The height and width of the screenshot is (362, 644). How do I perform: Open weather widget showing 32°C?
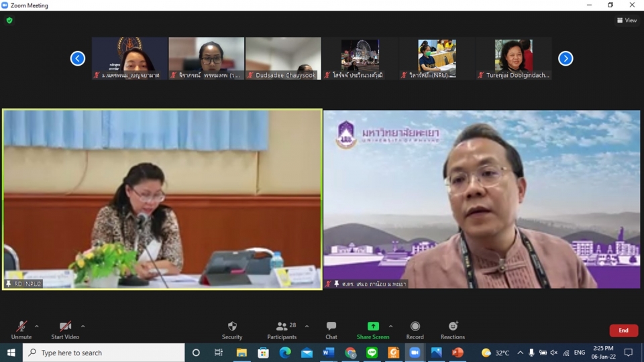pos(495,353)
